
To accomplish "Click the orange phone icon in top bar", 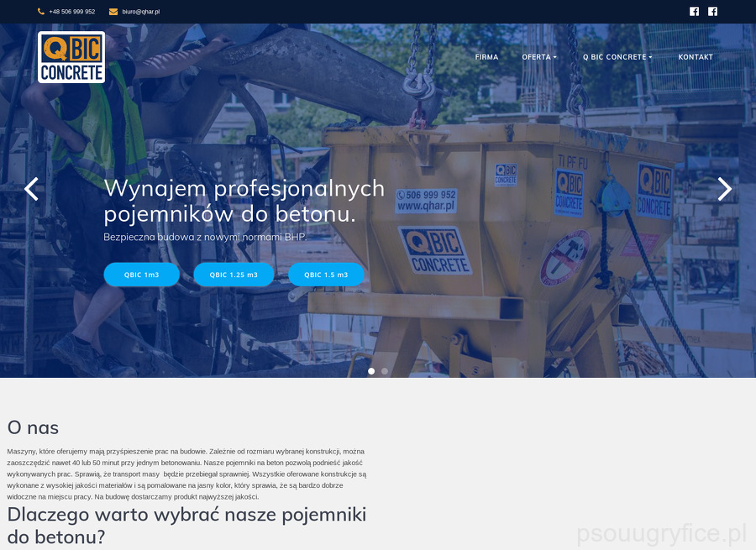I will (x=41, y=12).
